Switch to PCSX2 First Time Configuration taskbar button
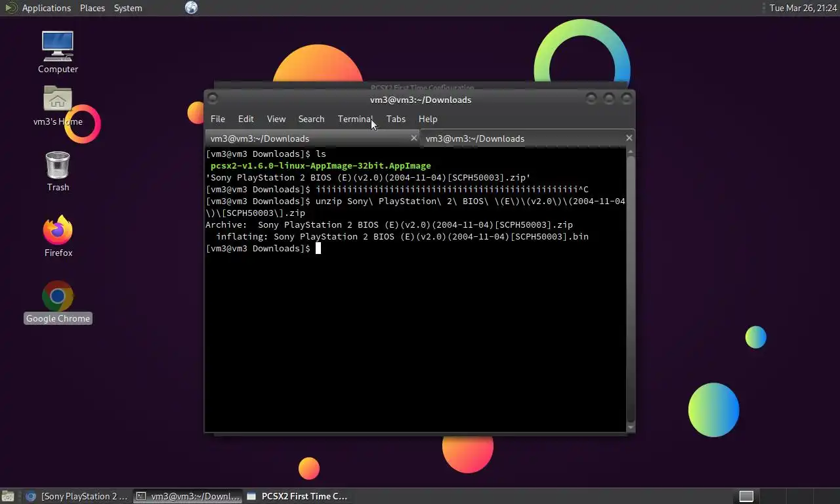Viewport: 840px width, 504px height. 298,496
